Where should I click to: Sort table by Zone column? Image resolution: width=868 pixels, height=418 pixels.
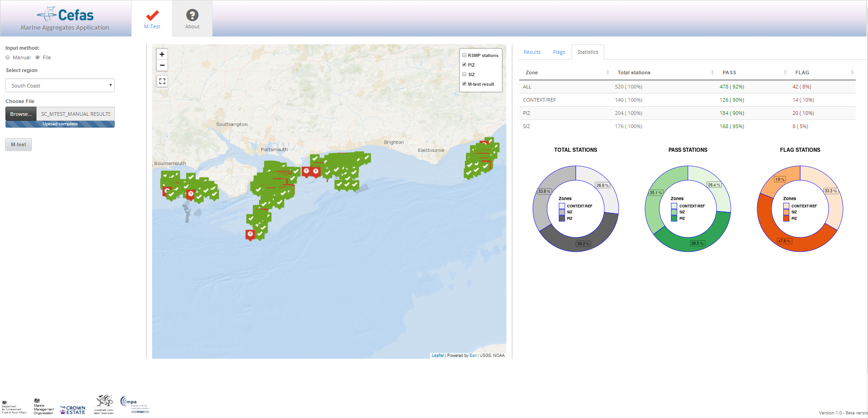(x=531, y=72)
